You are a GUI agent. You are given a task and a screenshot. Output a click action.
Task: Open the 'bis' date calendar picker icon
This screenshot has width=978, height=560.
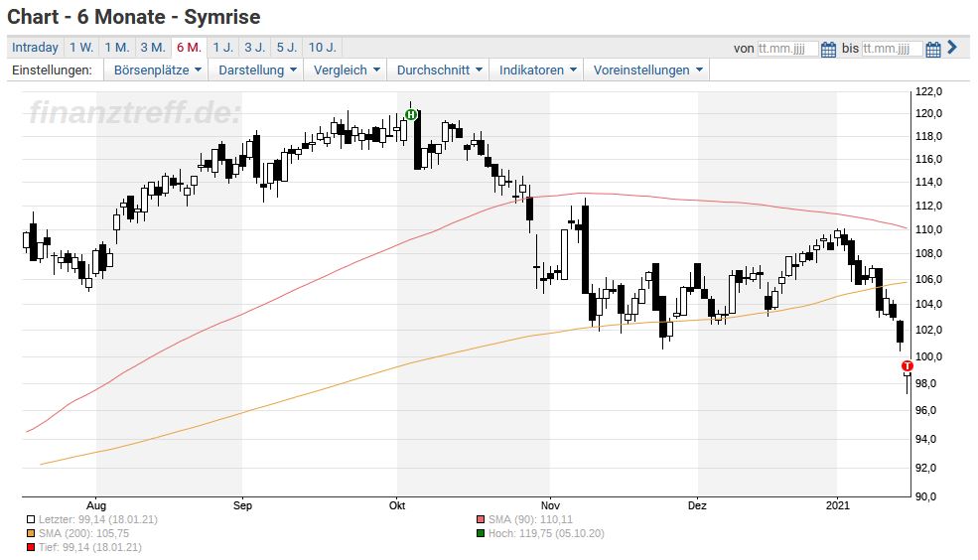pyautogui.click(x=932, y=49)
